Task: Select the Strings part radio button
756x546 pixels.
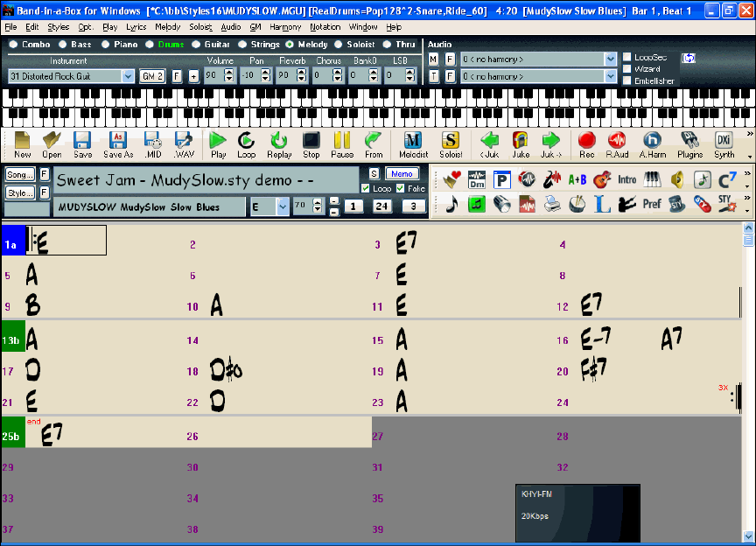Action: click(x=242, y=45)
